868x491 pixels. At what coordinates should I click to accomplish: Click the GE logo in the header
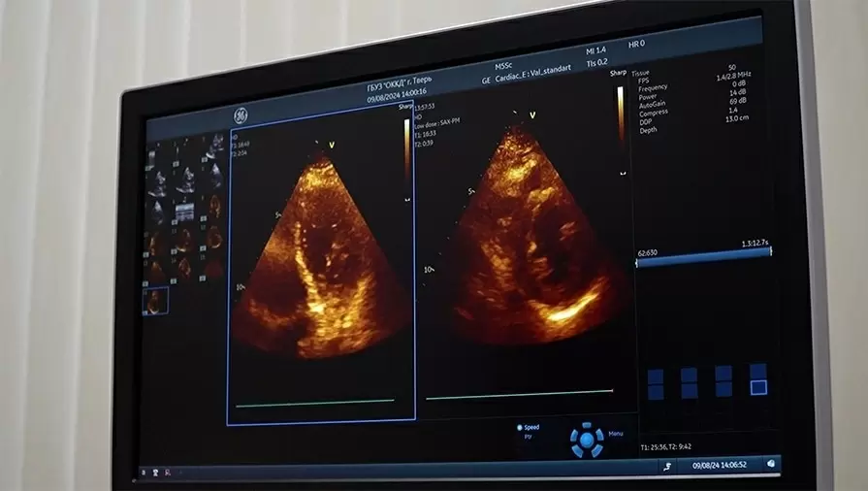(x=241, y=115)
